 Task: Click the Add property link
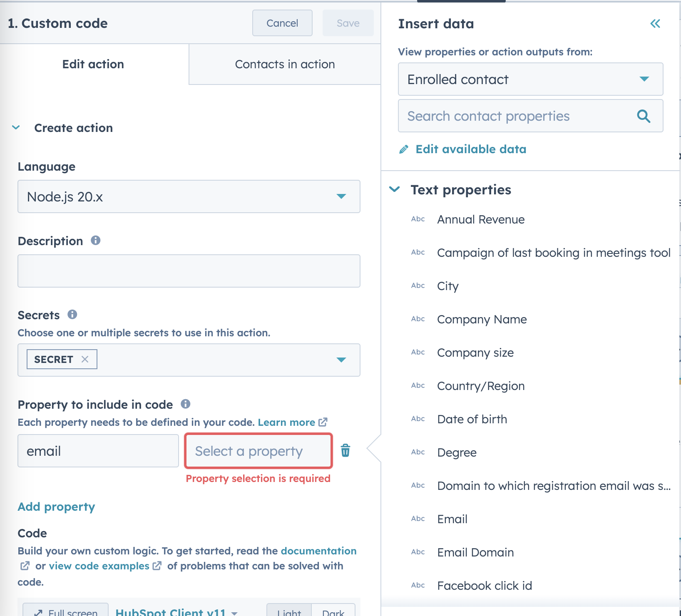tap(56, 507)
